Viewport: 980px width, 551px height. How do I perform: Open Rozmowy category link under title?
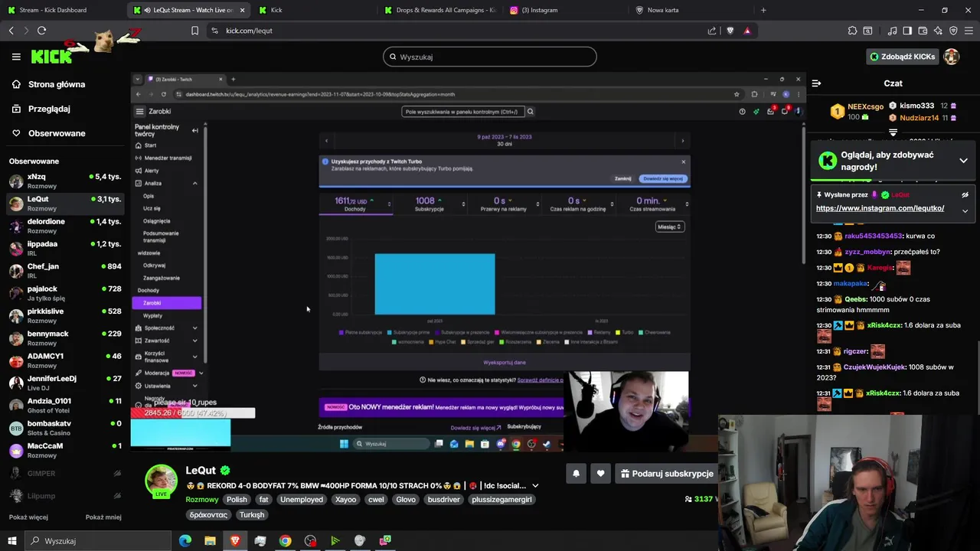(202, 500)
